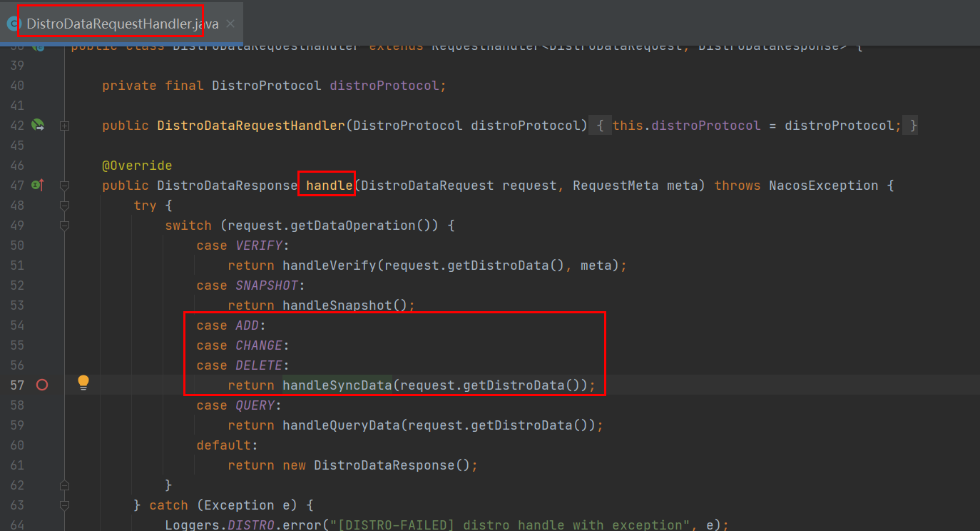Screen dimensions: 980x531
Task: Click the 'default:' label on line 60
Action: coord(228,445)
